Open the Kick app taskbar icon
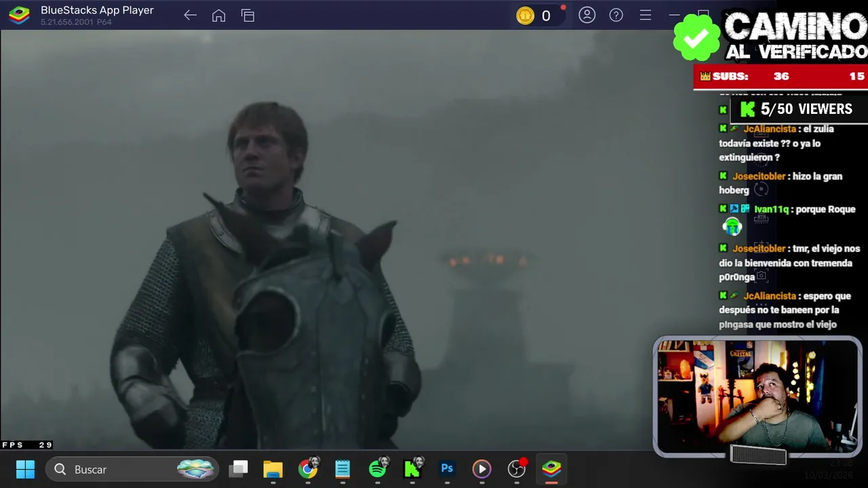 click(412, 469)
